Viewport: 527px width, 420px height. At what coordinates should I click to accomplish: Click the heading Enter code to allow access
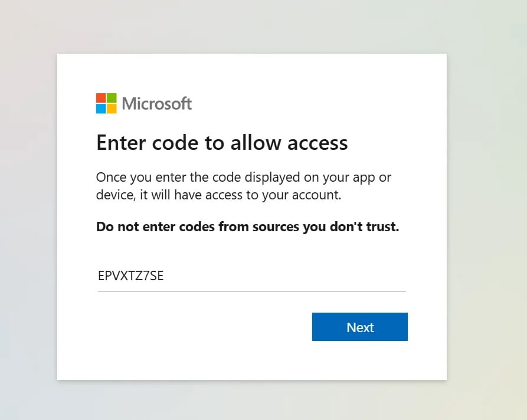coord(222,143)
